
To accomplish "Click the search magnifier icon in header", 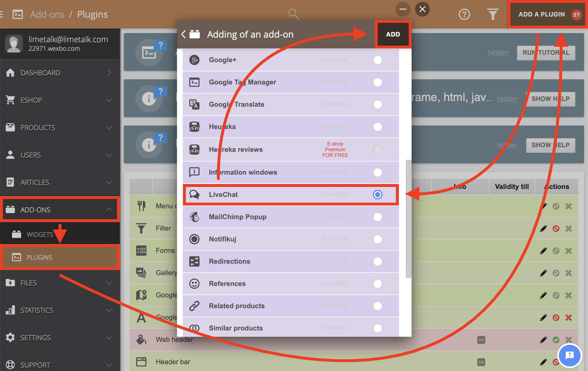I will point(293,14).
